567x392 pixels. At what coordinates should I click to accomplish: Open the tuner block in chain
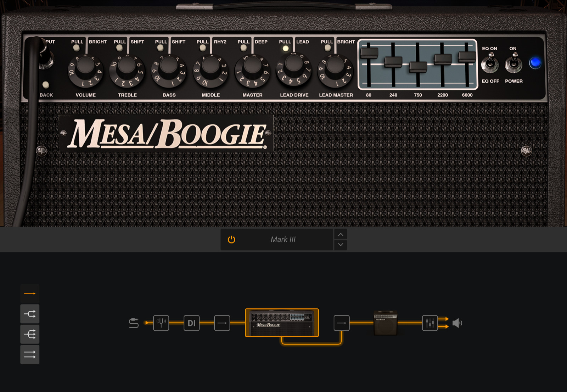pyautogui.click(x=161, y=323)
